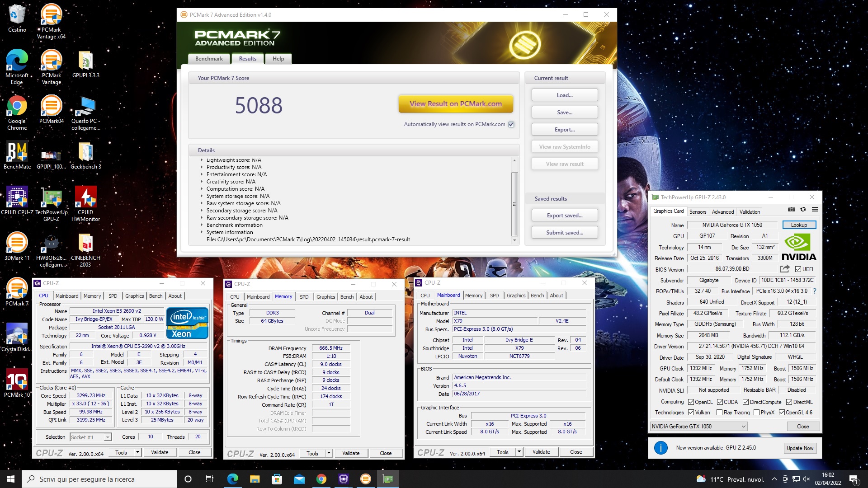This screenshot has width=868, height=488.
Task: Open Microsoft Store from taskbar
Action: 277,479
